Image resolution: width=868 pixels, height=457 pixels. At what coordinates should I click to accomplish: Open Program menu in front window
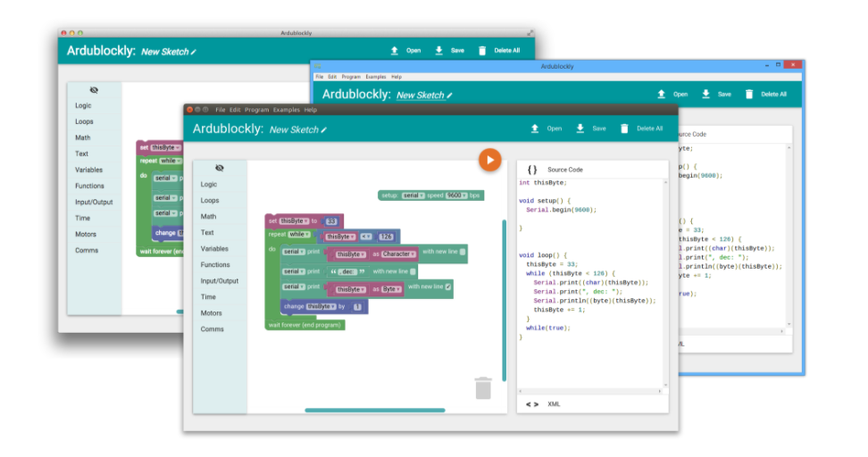pos(257,110)
